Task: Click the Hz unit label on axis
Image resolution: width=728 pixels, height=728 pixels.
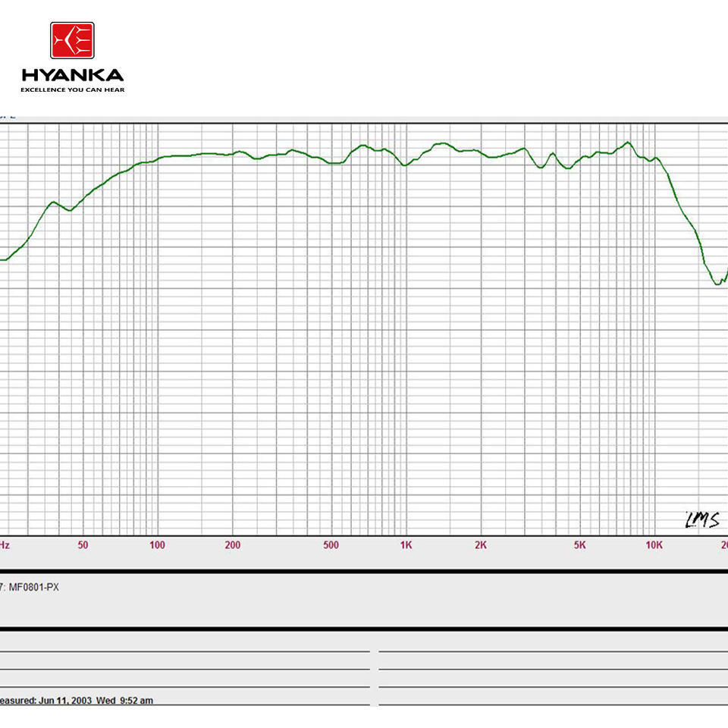Action: tap(5, 545)
